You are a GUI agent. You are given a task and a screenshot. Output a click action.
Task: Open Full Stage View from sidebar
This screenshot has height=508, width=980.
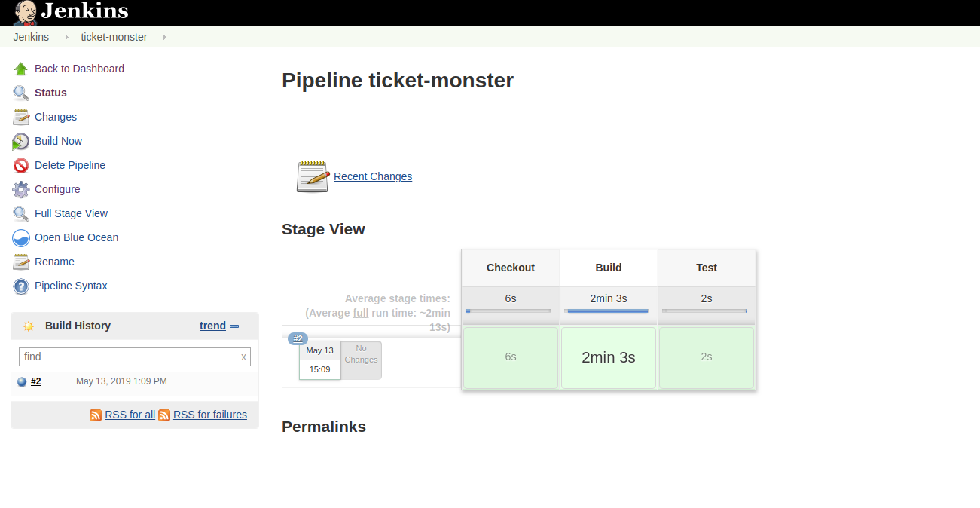click(71, 213)
